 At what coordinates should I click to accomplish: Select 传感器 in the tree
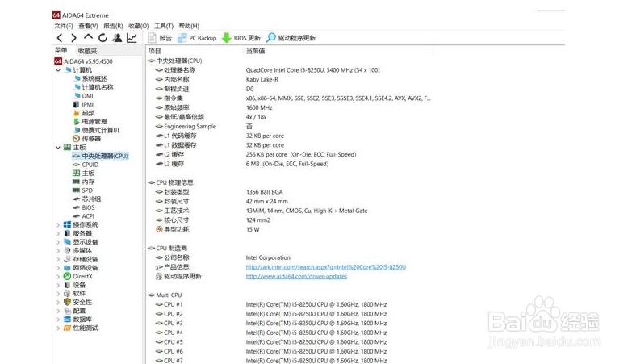(87, 139)
